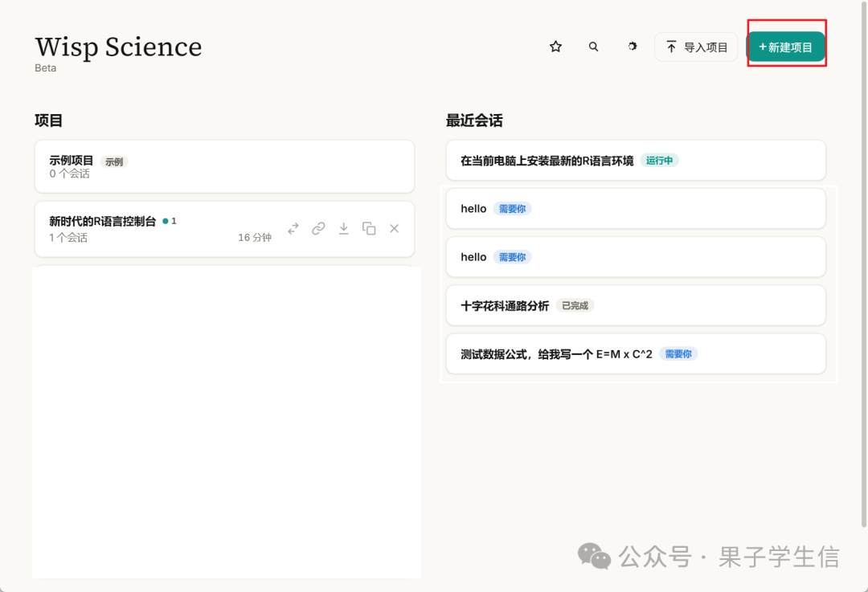Image resolution: width=868 pixels, height=592 pixels.
Task: Click the 运行中 status badge
Action: (659, 161)
